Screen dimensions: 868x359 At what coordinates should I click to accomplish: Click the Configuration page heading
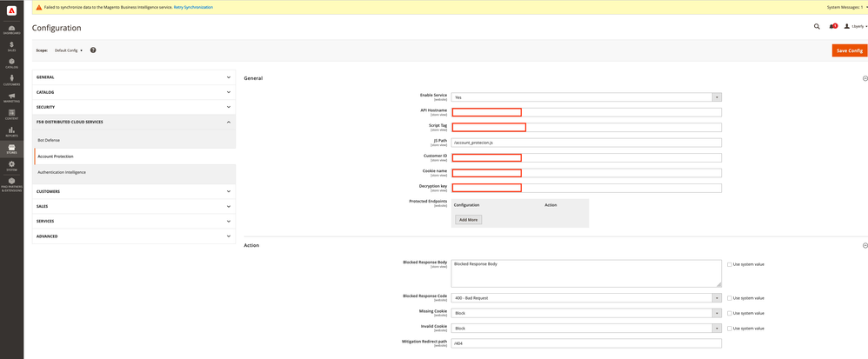coord(57,28)
